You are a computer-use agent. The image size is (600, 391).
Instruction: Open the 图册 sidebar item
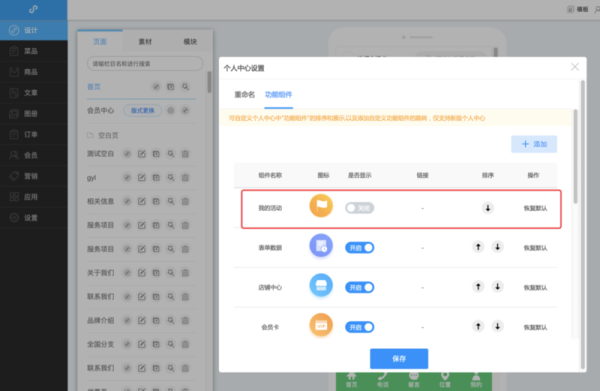tap(34, 114)
